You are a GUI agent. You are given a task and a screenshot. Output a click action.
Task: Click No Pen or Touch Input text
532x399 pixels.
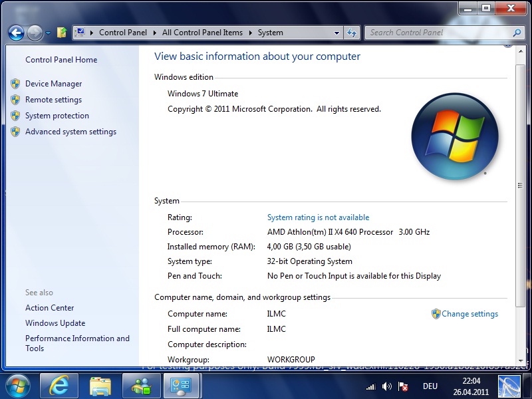(x=354, y=276)
